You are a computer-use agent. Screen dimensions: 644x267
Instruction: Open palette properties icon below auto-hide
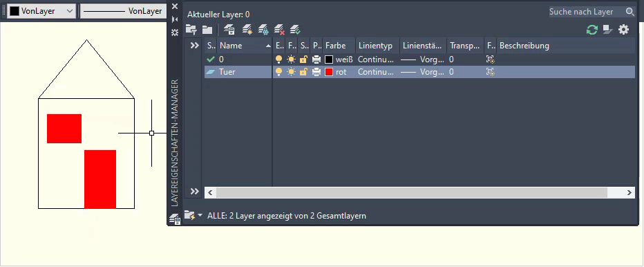pos(175,33)
